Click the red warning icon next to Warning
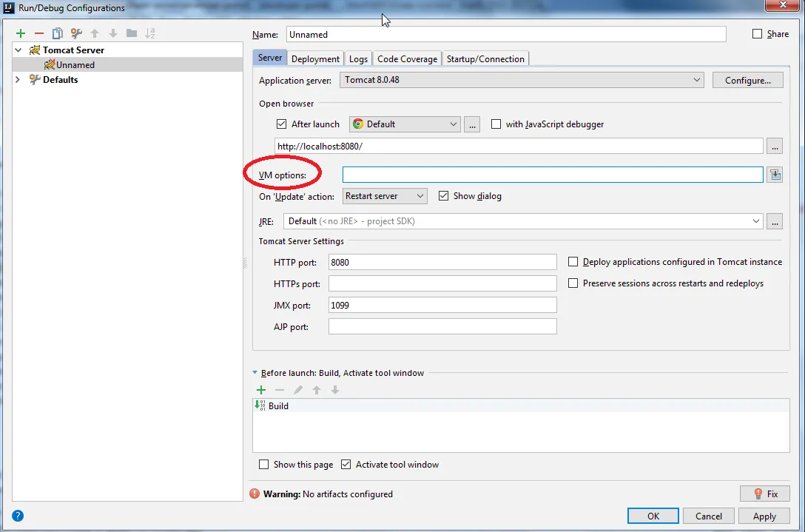 tap(254, 494)
